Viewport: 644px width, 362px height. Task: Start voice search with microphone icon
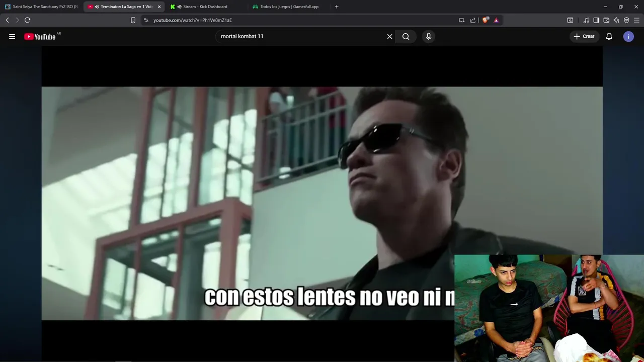pos(429,36)
